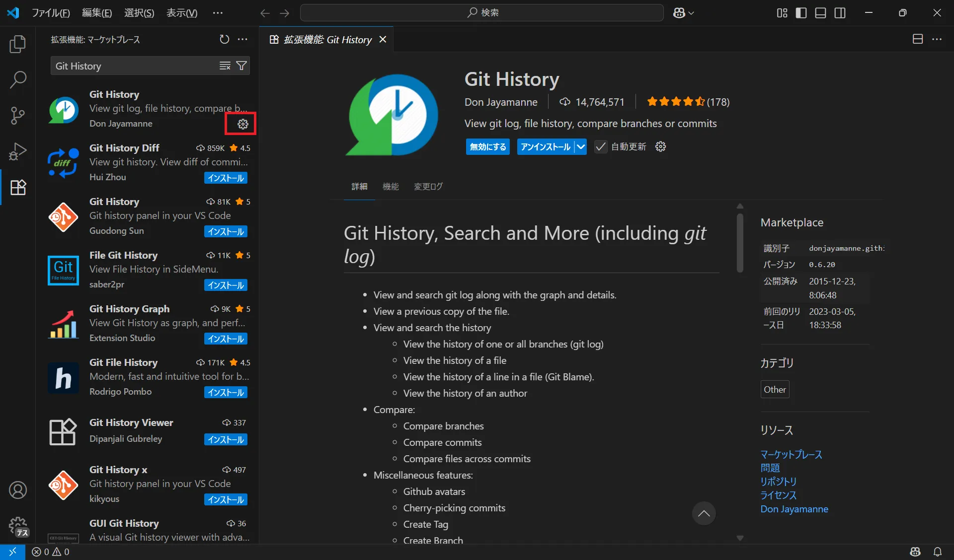This screenshot has height=560, width=954.
Task: Uninstall the Git History extension
Action: click(546, 146)
